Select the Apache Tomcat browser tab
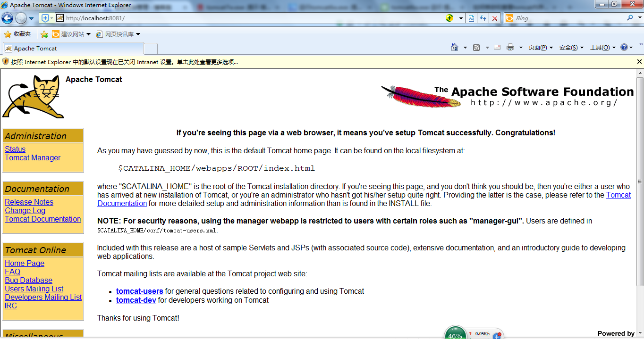The width and height of the screenshot is (644, 339). click(73, 48)
